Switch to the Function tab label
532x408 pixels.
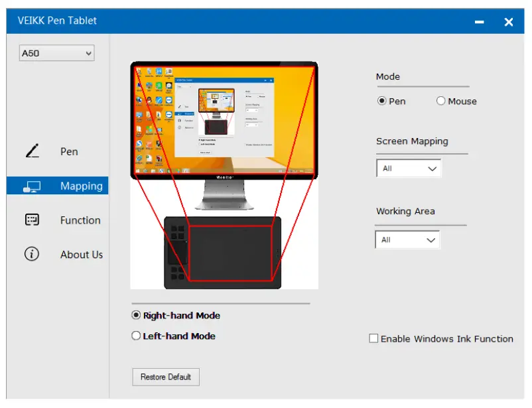[80, 220]
